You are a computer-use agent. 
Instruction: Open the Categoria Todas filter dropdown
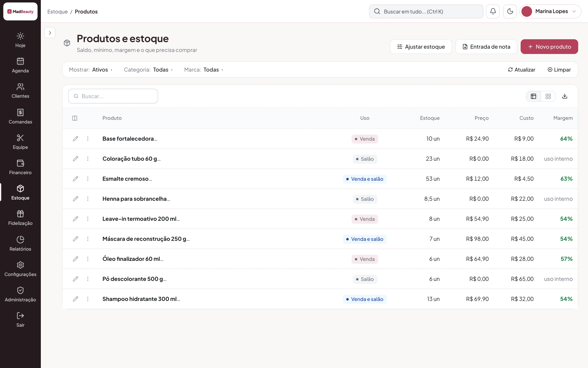click(x=148, y=70)
